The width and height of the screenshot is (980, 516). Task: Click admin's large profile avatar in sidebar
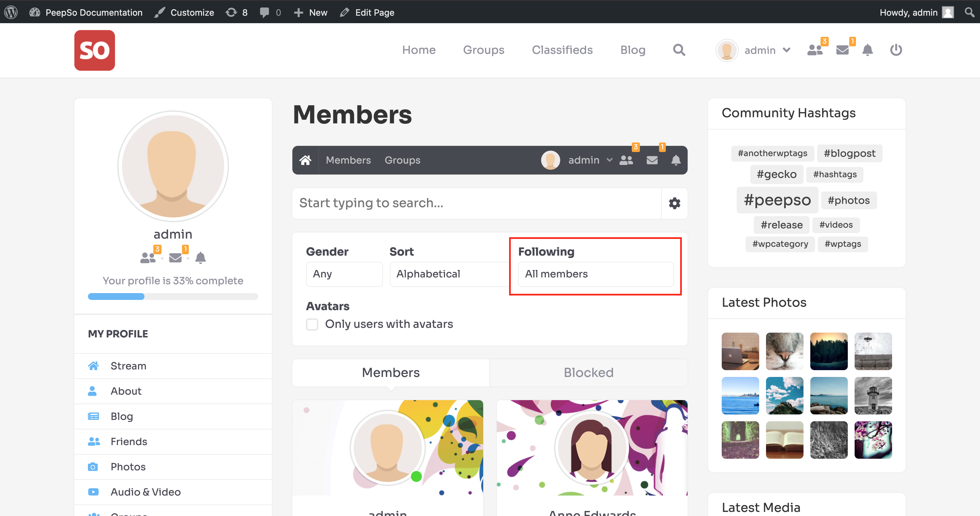click(173, 166)
